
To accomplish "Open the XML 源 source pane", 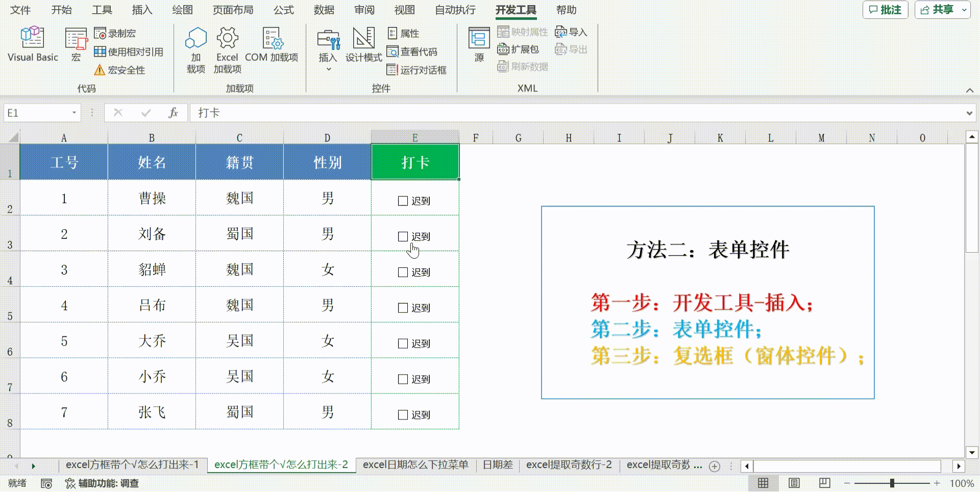I will tap(479, 45).
